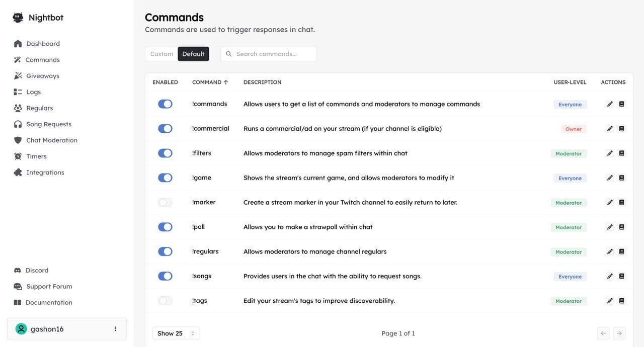
Task: Disable the !filters command toggle
Action: tap(165, 153)
